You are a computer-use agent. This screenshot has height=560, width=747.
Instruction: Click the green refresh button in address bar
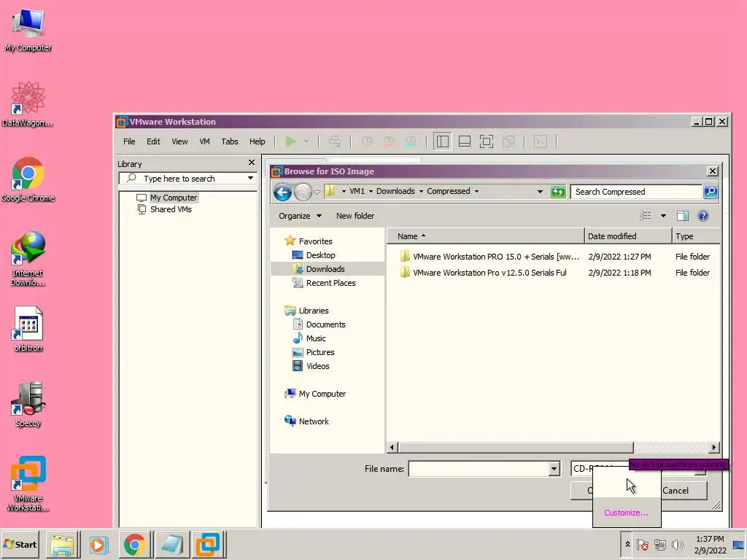558,192
